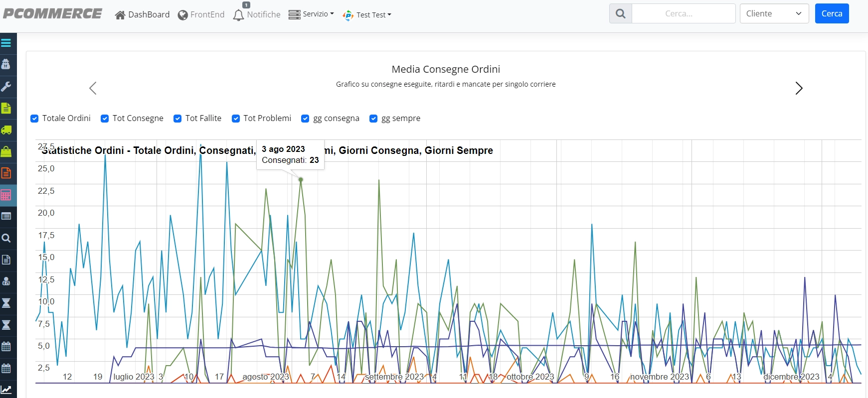The image size is (868, 398).
Task: Open the Cliente dropdown selector
Action: [774, 13]
